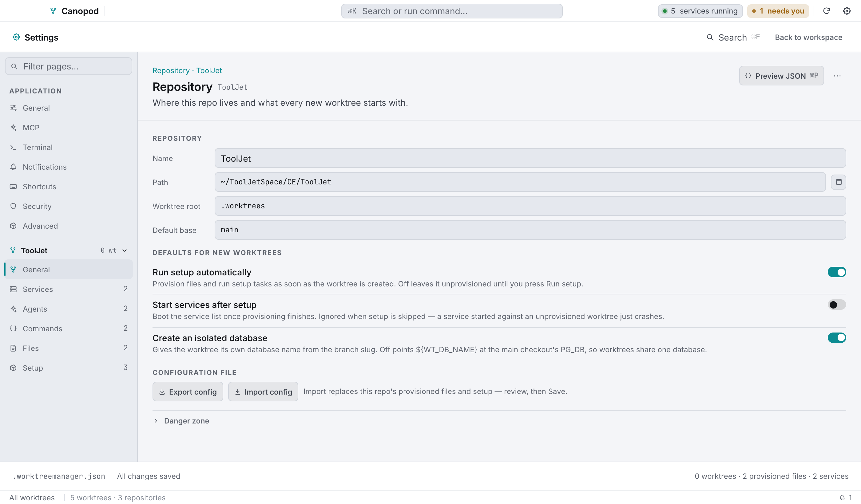Enable Start services after setup toggle
Viewport: 861px width, 504px height.
tap(837, 305)
